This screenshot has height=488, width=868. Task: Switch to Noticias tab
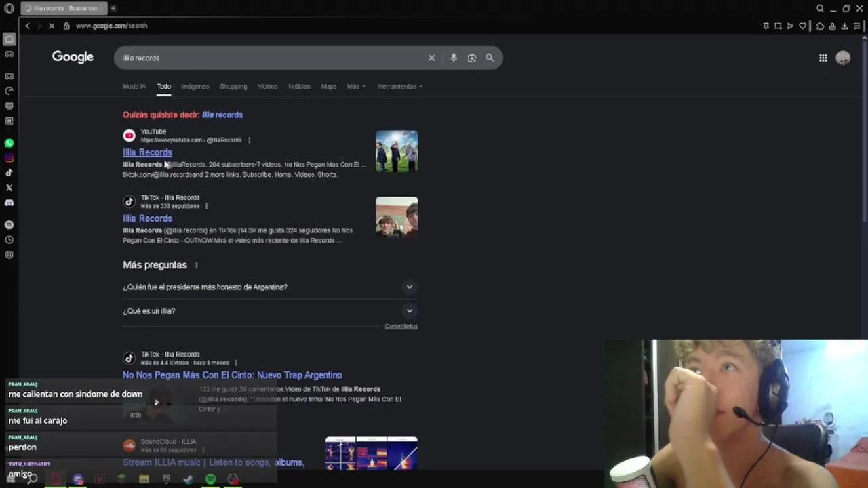point(299,86)
